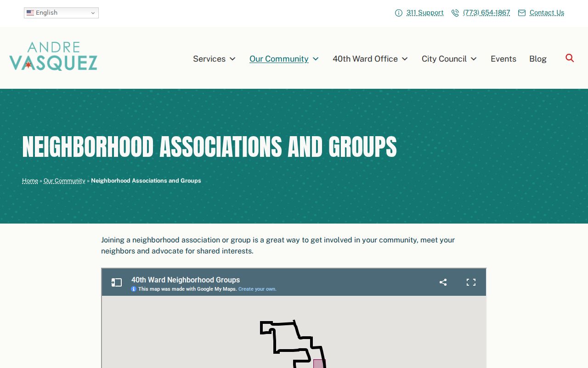
Task: Click the US flag icon in language selector
Action: (30, 13)
